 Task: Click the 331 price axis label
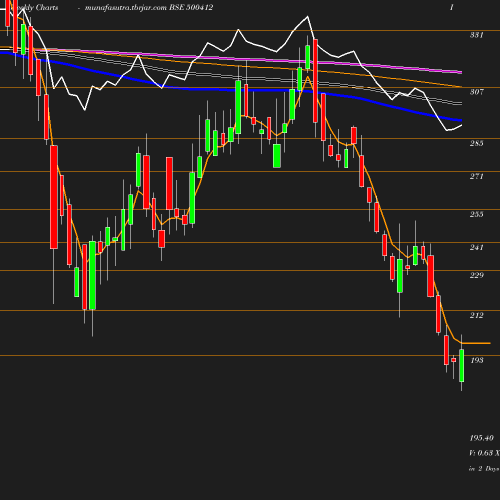click(x=476, y=35)
